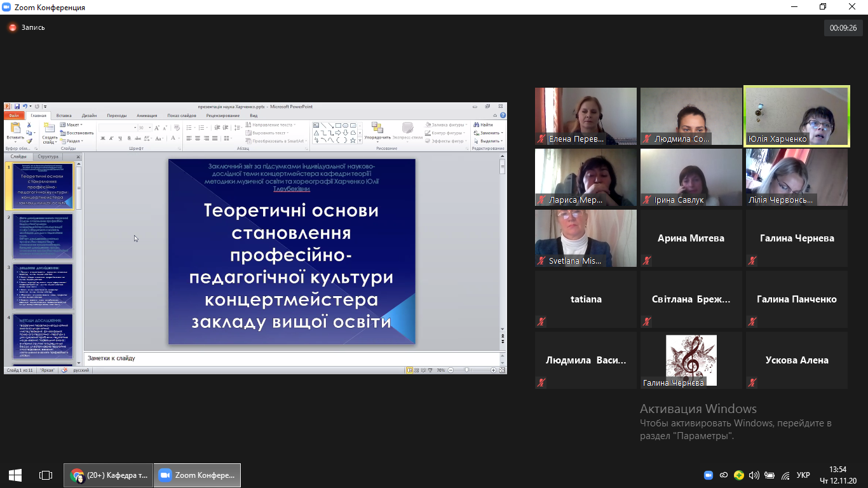Click the PowerPoint Save icon
Screen dimensions: 868x488
[17, 107]
